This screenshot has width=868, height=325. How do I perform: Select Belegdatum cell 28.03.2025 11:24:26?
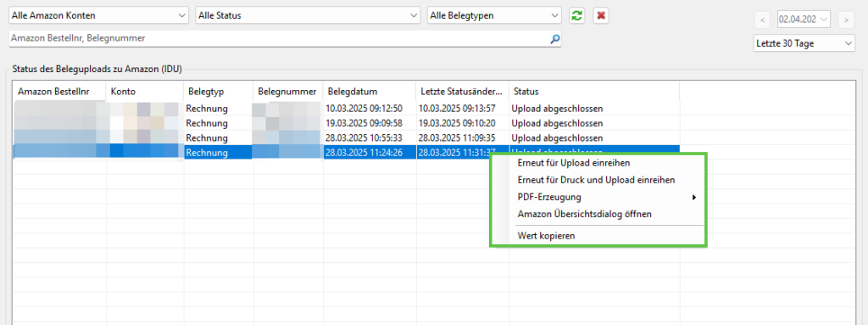(x=364, y=153)
